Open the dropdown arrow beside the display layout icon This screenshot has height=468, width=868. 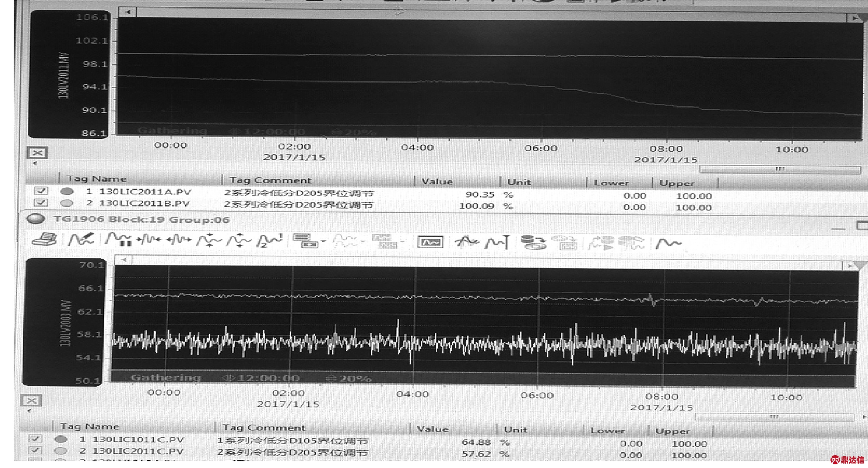(323, 241)
